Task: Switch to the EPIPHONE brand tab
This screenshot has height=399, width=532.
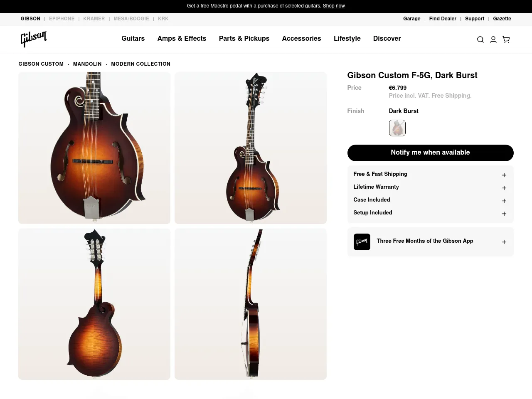Action: 62,19
